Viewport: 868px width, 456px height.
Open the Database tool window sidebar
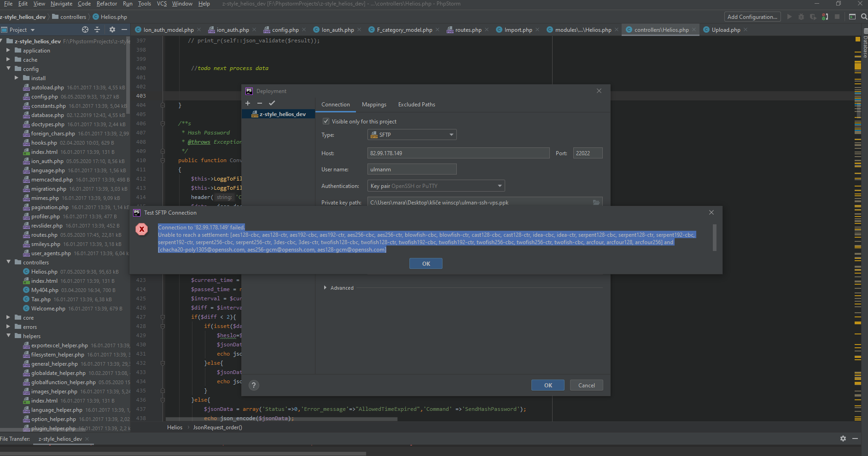point(865,43)
